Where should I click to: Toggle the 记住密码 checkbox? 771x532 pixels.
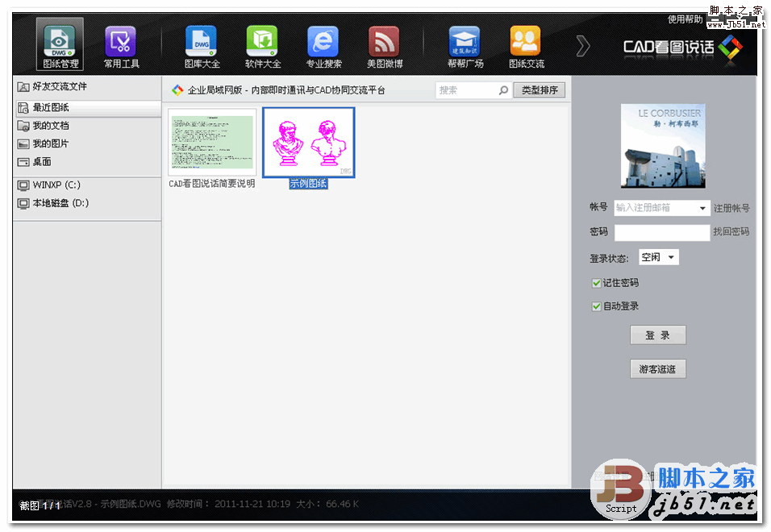point(597,283)
